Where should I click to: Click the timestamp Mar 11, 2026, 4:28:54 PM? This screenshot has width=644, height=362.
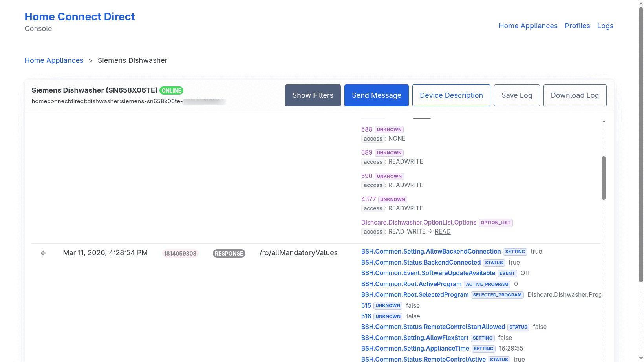[x=105, y=253]
